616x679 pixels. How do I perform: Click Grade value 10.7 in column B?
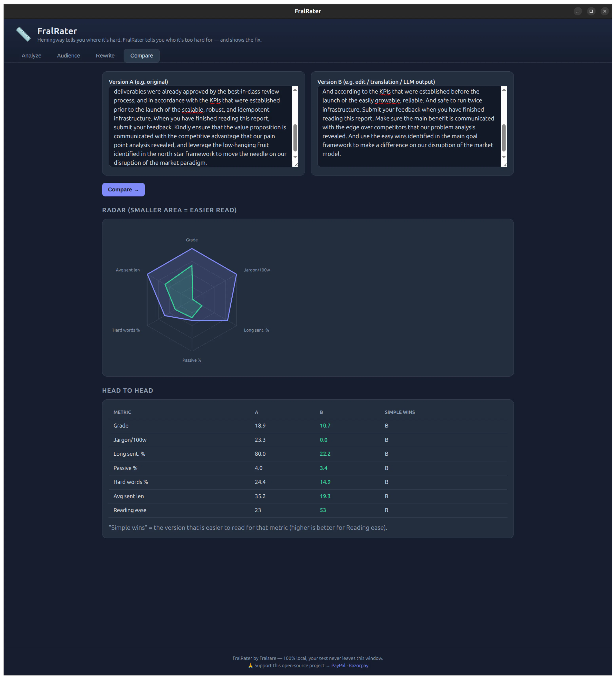coord(325,426)
